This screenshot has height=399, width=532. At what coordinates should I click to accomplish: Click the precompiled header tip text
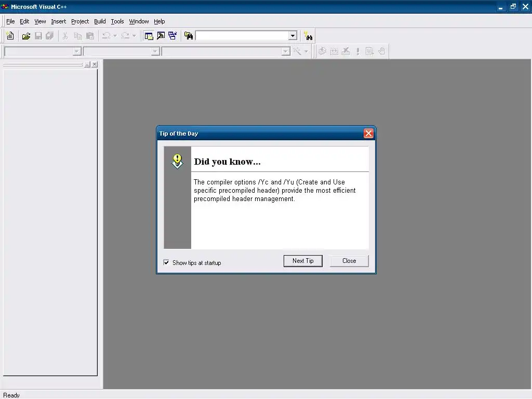tap(274, 190)
